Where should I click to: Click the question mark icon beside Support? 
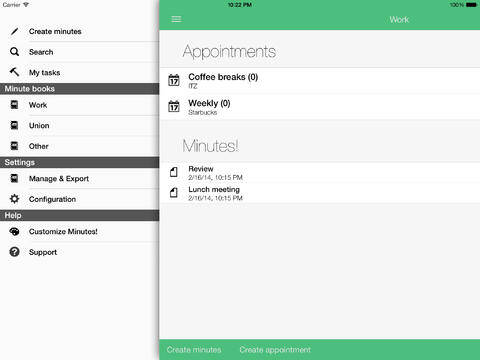point(14,252)
